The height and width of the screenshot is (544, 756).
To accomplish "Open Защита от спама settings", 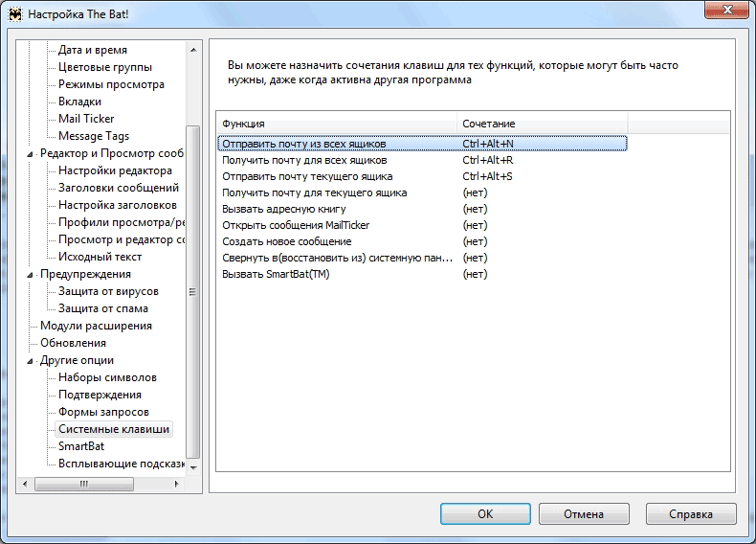I will pos(103,308).
